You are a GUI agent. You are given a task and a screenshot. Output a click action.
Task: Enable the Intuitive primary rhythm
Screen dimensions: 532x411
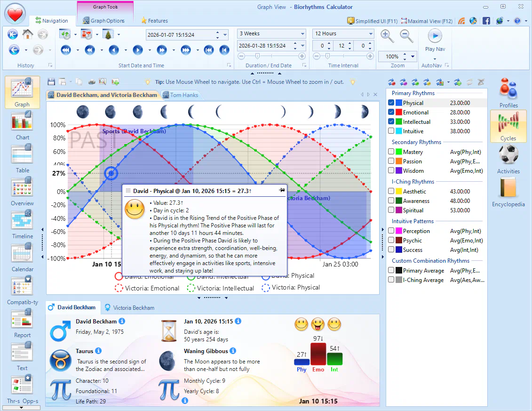(391, 131)
